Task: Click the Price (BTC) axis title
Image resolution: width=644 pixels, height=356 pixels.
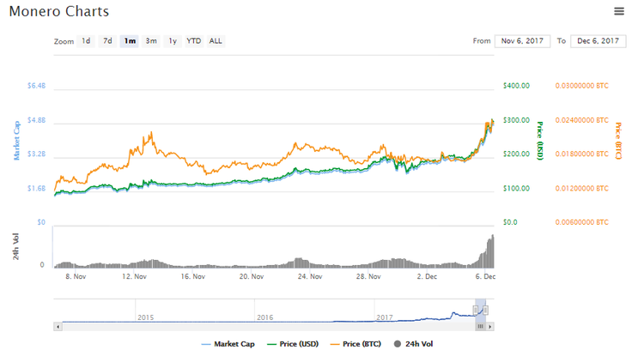Action: 618,141
